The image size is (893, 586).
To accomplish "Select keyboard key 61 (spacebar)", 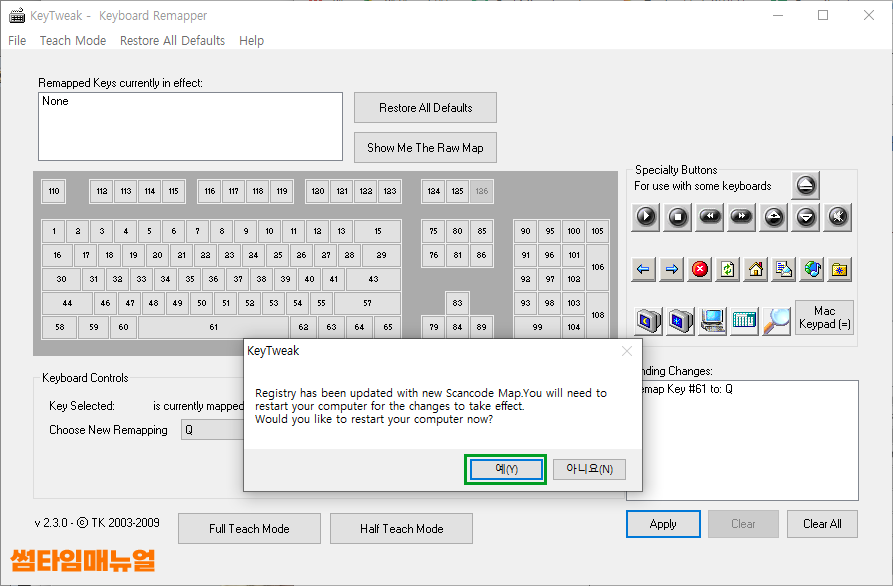I will (x=214, y=327).
